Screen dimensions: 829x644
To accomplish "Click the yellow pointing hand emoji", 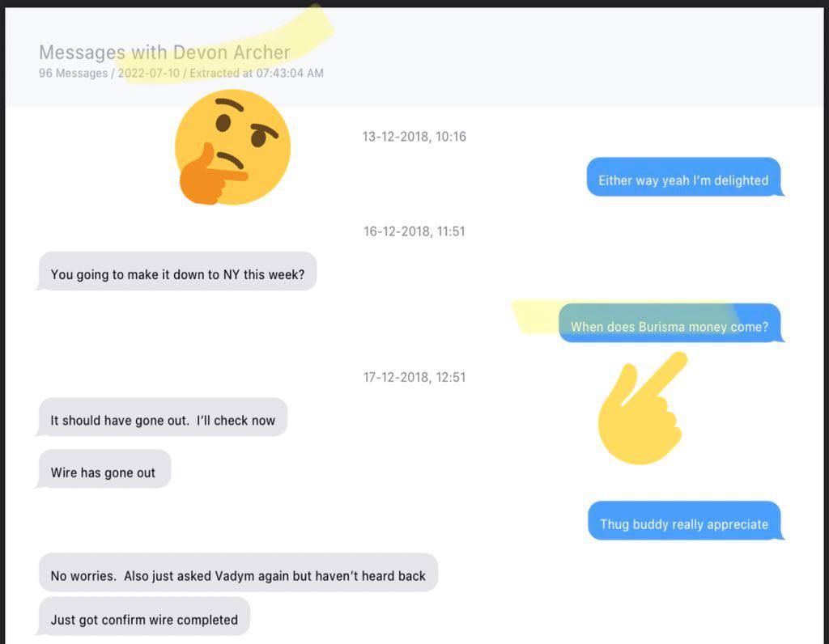I will click(642, 408).
